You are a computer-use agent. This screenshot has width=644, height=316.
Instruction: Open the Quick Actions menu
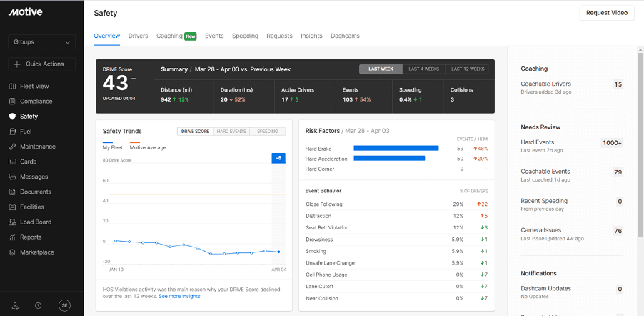click(x=42, y=64)
